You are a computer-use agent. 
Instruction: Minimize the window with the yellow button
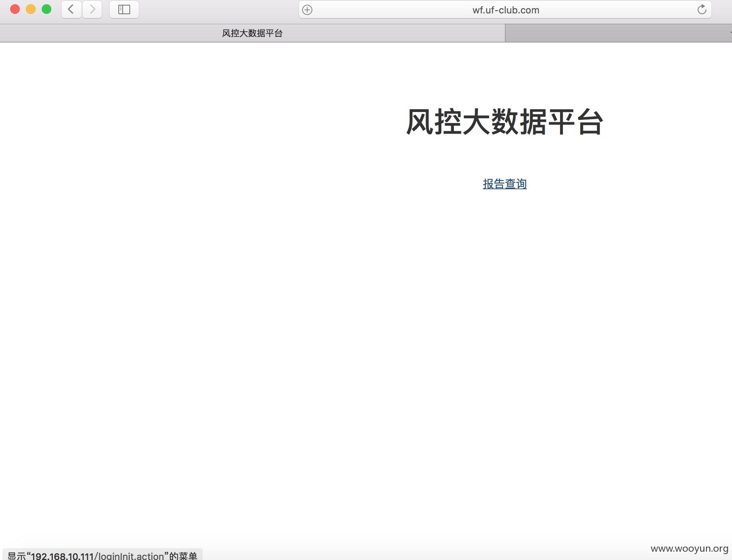pyautogui.click(x=31, y=9)
